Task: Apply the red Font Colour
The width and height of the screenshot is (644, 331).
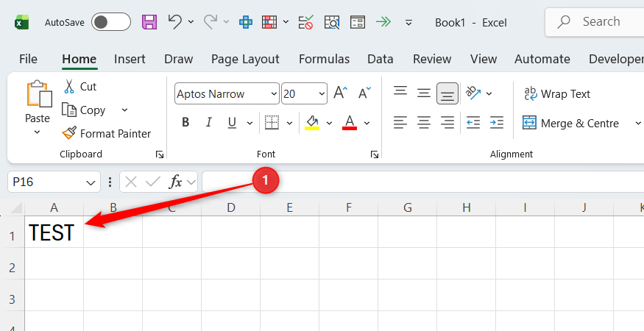Action: tap(350, 122)
